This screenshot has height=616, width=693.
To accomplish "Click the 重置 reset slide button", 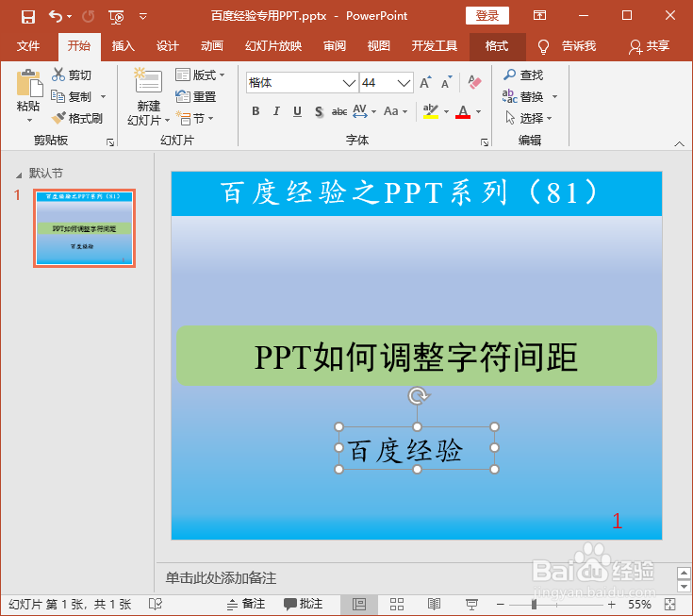I will (196, 96).
